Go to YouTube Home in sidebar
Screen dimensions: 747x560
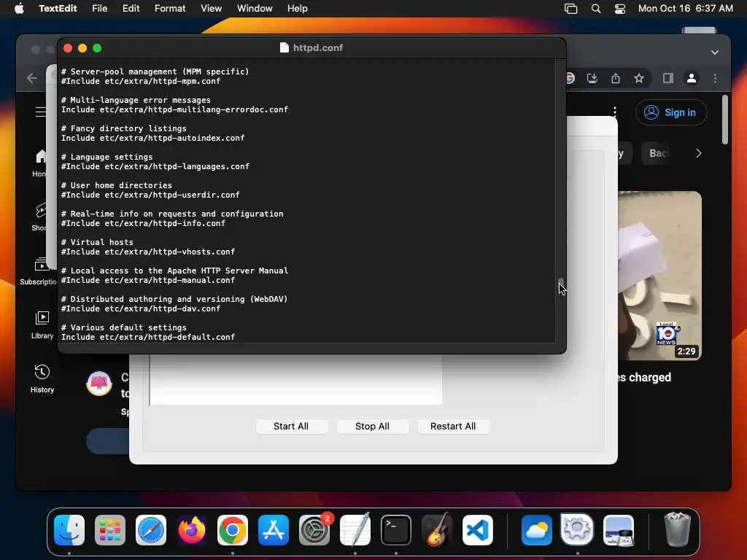click(x=41, y=163)
